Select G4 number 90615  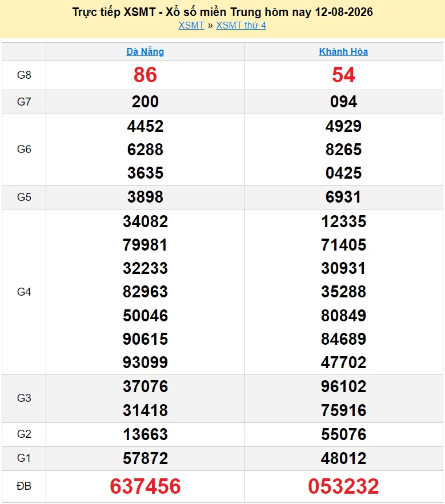tap(145, 339)
